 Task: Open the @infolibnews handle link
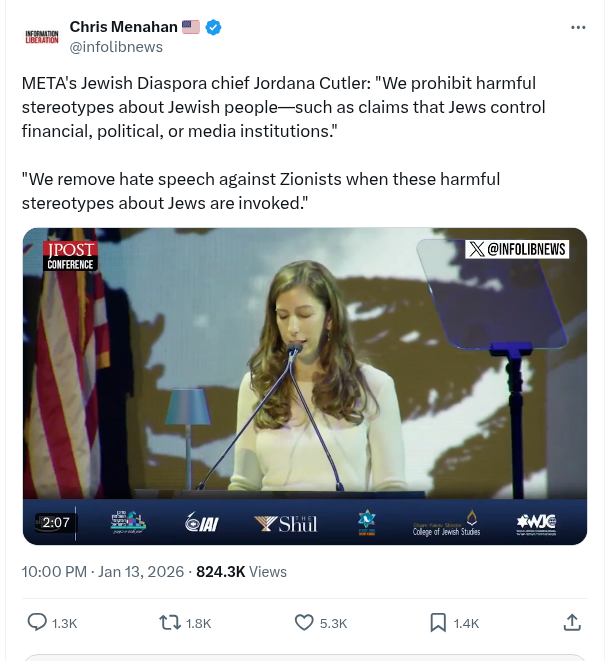click(115, 47)
